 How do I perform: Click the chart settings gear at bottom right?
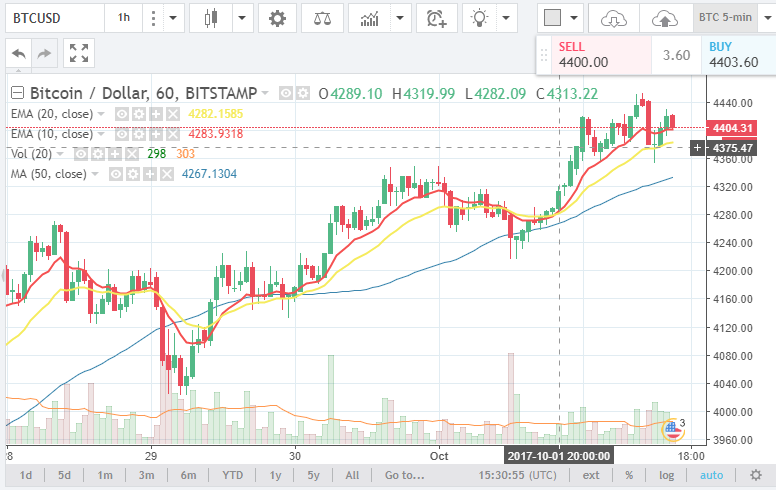point(756,475)
